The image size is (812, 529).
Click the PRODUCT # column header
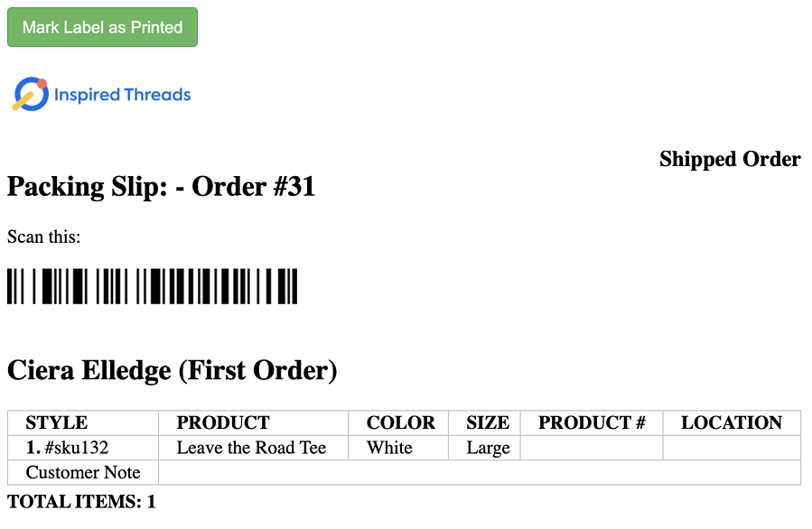(x=592, y=422)
